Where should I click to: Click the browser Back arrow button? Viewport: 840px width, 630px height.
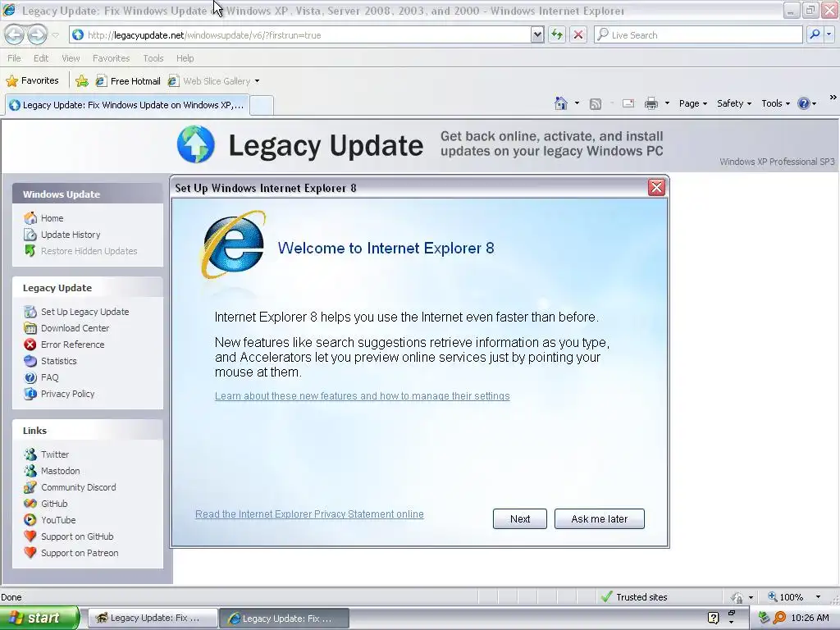pyautogui.click(x=15, y=34)
